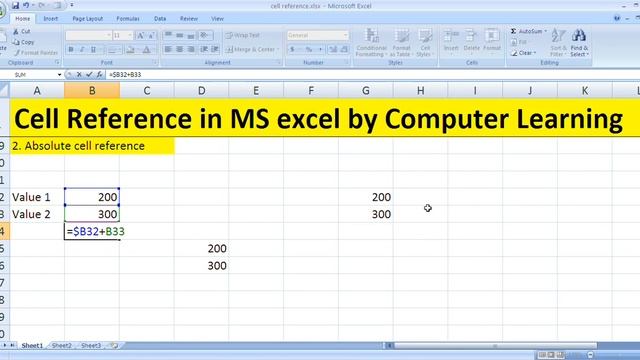Click the horizontal scrollbar thumb

tap(495, 346)
